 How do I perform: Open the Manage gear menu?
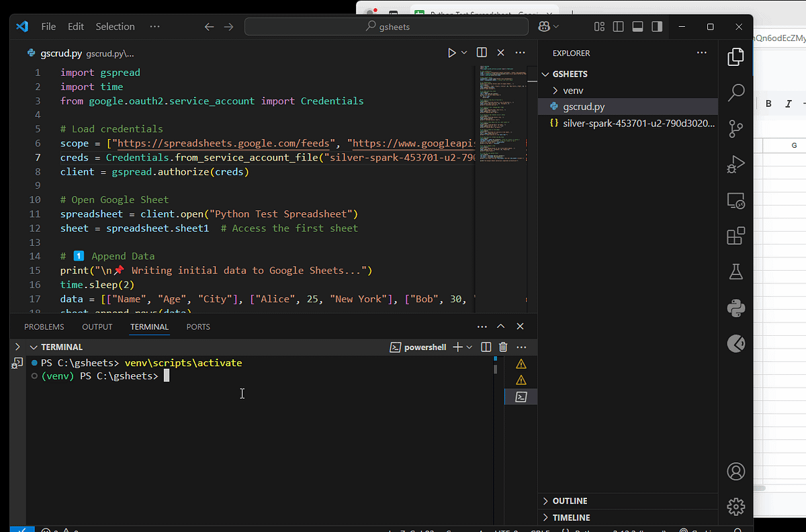(x=736, y=506)
